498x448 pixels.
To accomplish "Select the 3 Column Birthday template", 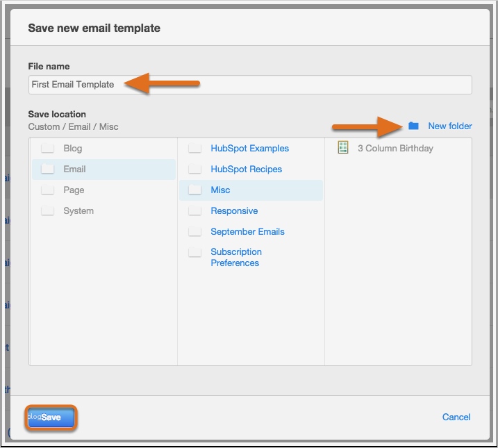I will 395,149.
